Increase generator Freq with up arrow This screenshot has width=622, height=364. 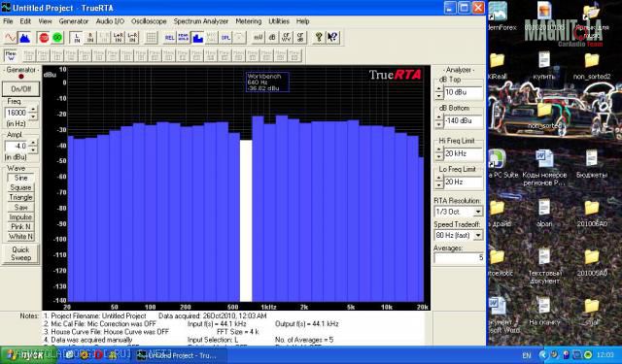point(33,110)
